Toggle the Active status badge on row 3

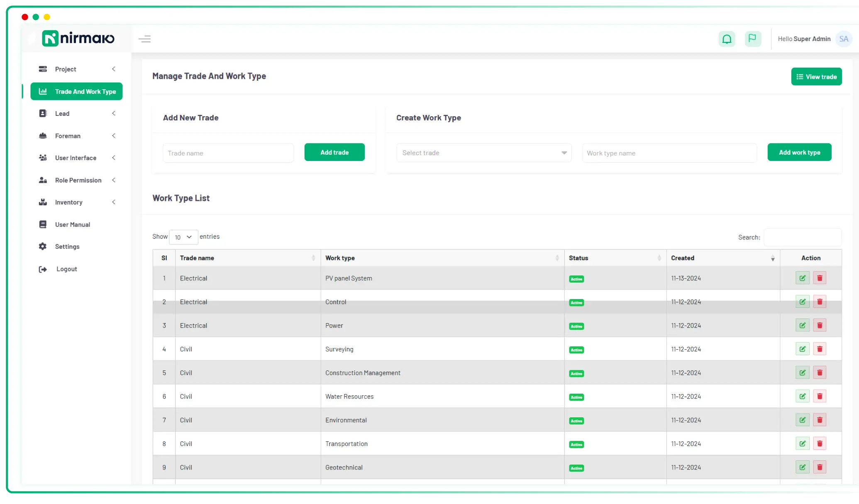[x=576, y=326]
